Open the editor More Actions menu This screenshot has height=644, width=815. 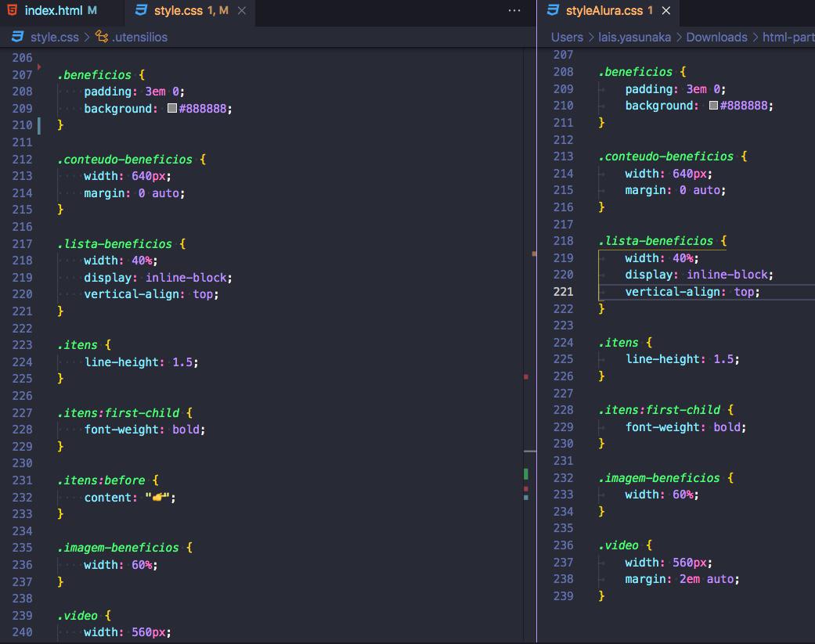[x=514, y=10]
